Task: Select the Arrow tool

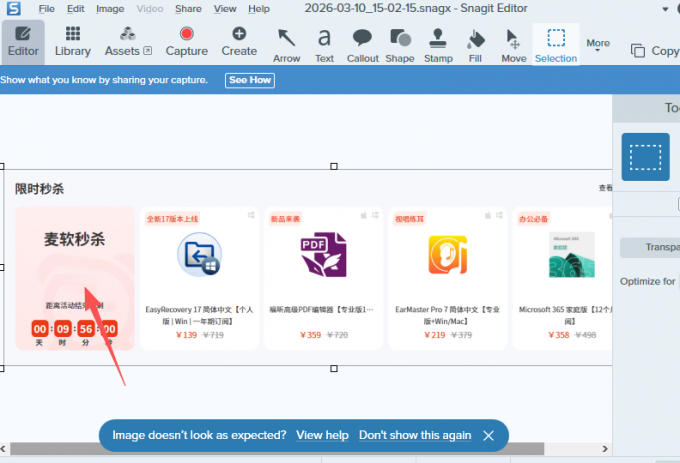Action: (x=286, y=44)
